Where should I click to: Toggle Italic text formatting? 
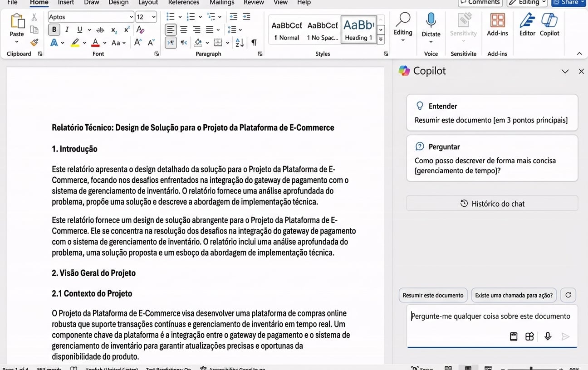[x=67, y=29]
